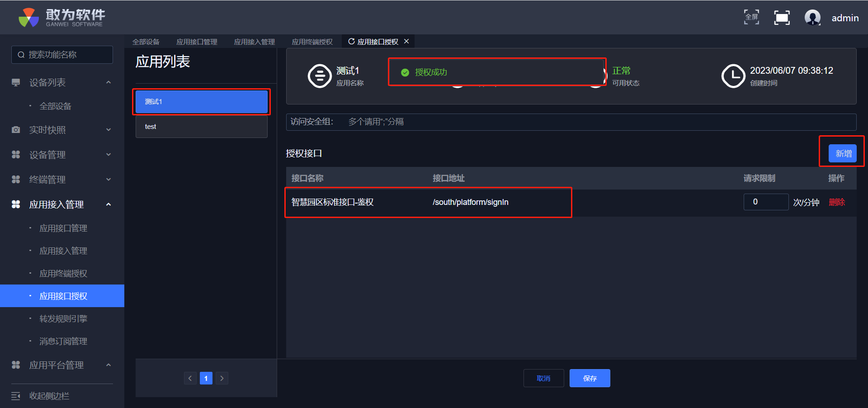The image size is (868, 408).
Task: Select the test application in list
Action: [201, 127]
